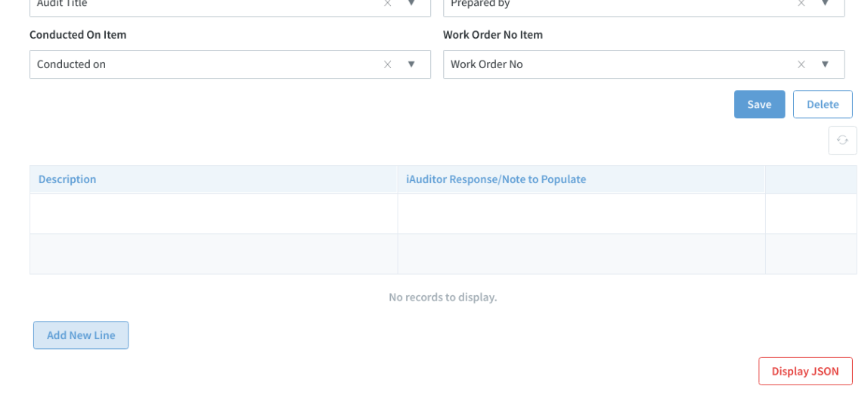The width and height of the screenshot is (868, 414).
Task: Click the refresh icon above the table
Action: [842, 140]
